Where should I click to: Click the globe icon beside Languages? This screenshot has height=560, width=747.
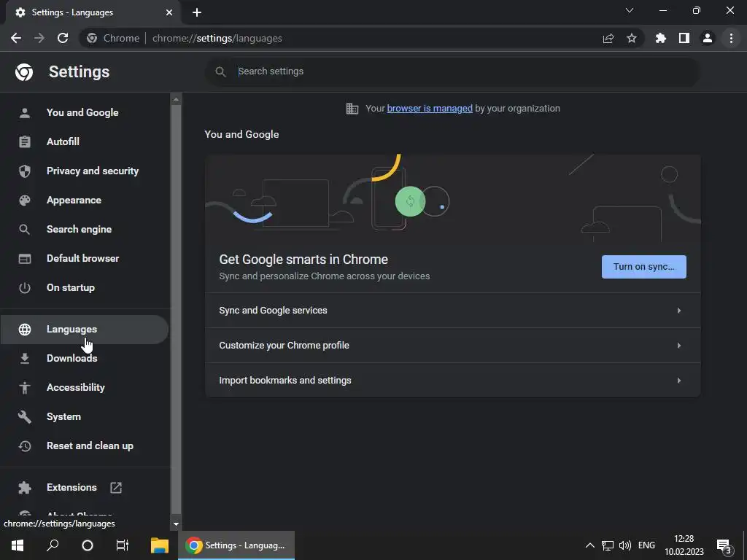(24, 330)
